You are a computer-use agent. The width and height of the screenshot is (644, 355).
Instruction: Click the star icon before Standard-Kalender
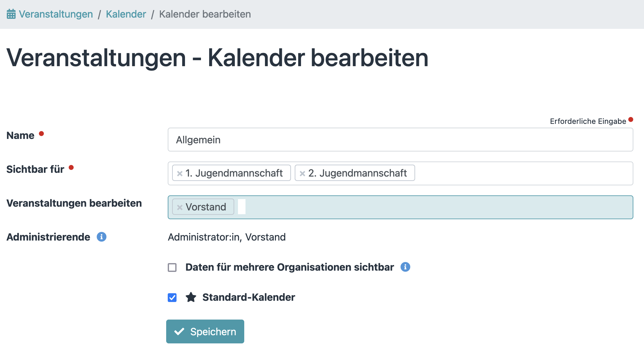(x=191, y=297)
